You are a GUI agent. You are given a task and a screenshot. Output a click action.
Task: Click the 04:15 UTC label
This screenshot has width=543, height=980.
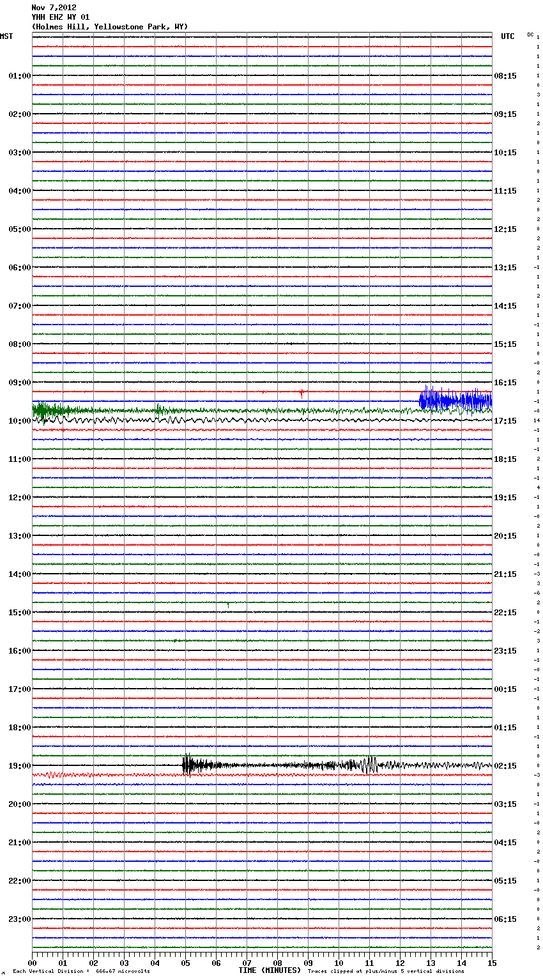505,843
